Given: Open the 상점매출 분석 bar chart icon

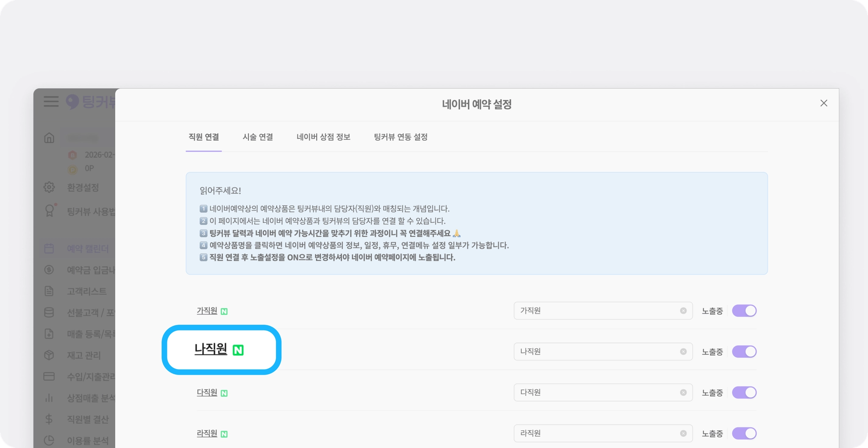Looking at the screenshot, I should [49, 398].
